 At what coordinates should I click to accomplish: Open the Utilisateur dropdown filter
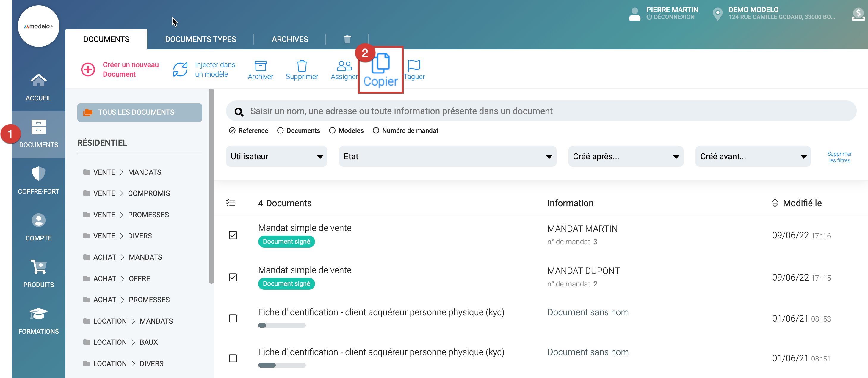[276, 156]
